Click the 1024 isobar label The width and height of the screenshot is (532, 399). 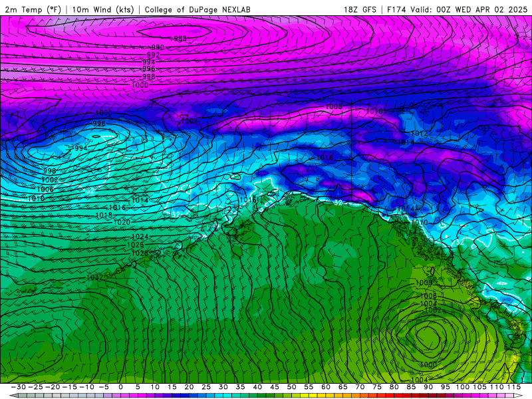(x=140, y=237)
